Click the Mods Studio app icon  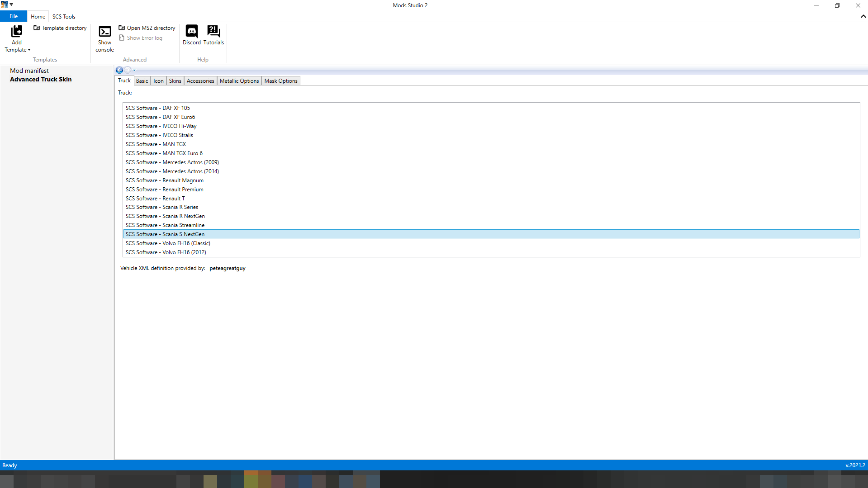[x=5, y=5]
